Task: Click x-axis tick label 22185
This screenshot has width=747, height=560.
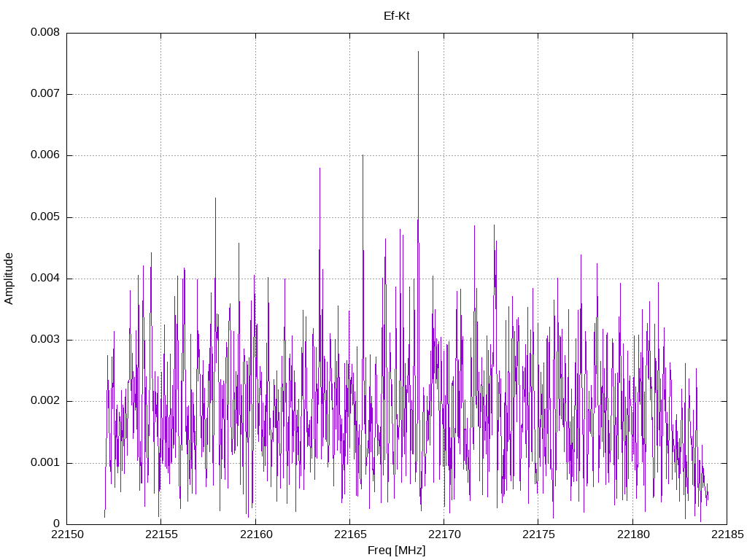Action: [727, 534]
